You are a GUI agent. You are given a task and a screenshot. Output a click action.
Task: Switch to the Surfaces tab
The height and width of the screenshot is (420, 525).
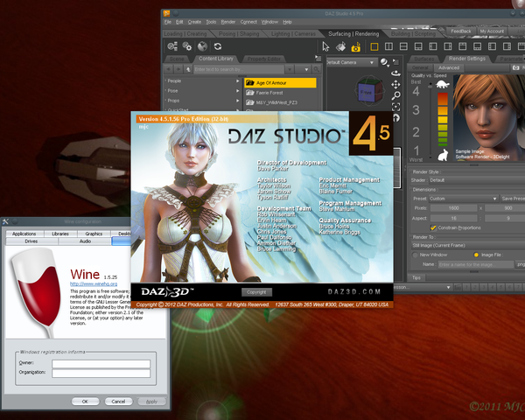423,59
